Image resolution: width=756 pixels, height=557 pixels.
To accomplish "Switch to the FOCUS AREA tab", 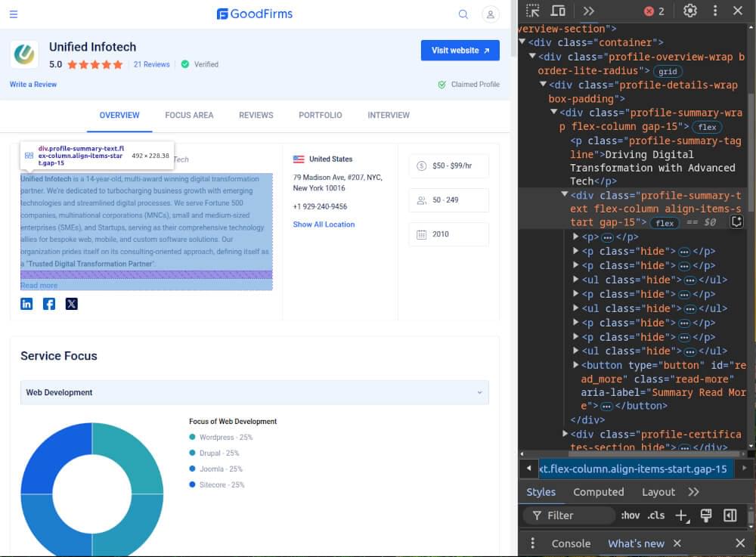I will 188,115.
